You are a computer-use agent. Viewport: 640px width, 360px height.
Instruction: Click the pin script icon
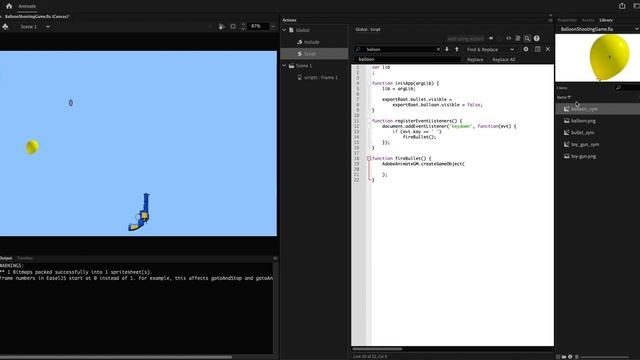(491, 38)
